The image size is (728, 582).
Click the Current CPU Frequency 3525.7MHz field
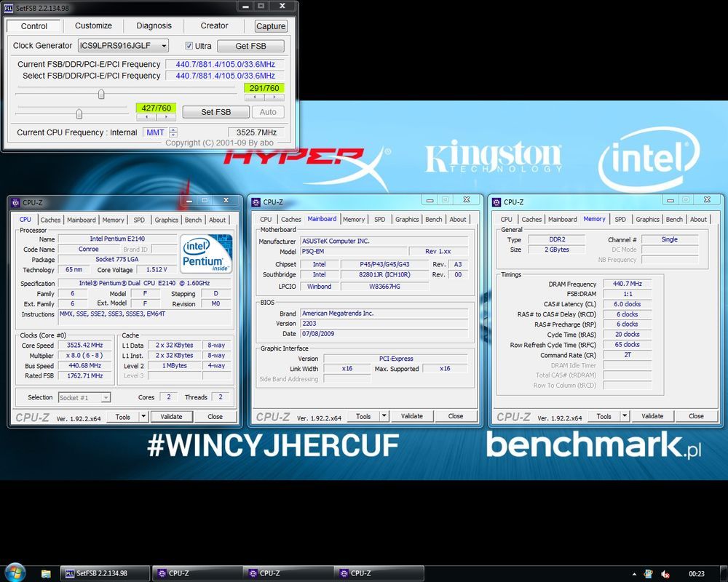coord(256,132)
